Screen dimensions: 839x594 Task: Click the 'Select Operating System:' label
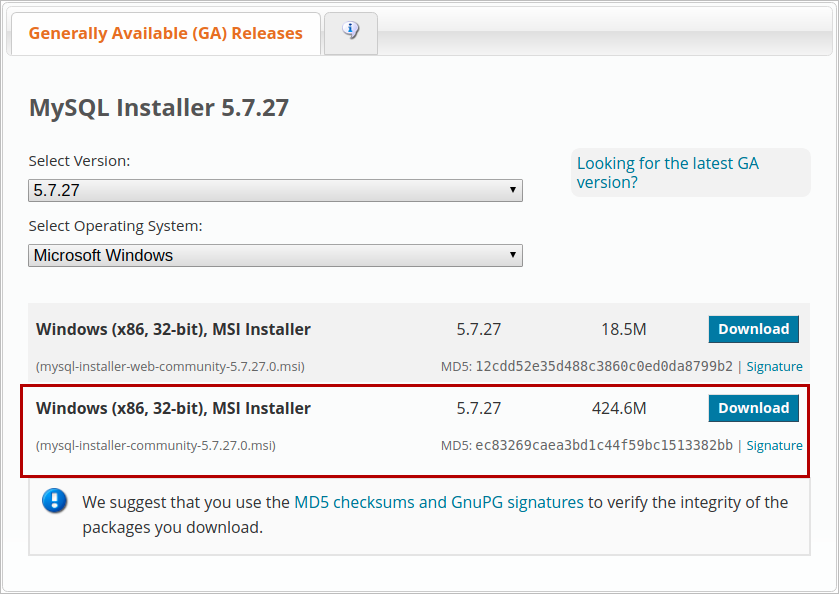115,225
